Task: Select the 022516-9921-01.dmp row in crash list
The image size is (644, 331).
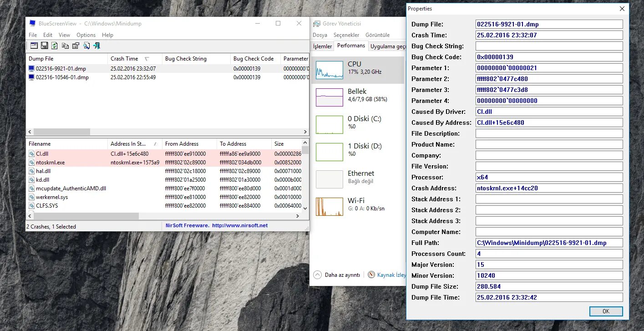Action: [167, 69]
